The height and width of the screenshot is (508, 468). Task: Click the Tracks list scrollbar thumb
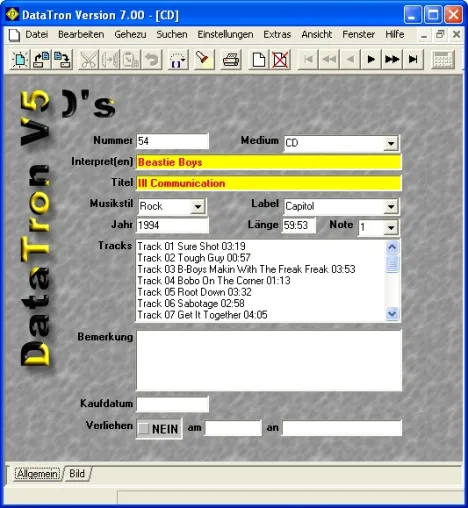pos(392,264)
